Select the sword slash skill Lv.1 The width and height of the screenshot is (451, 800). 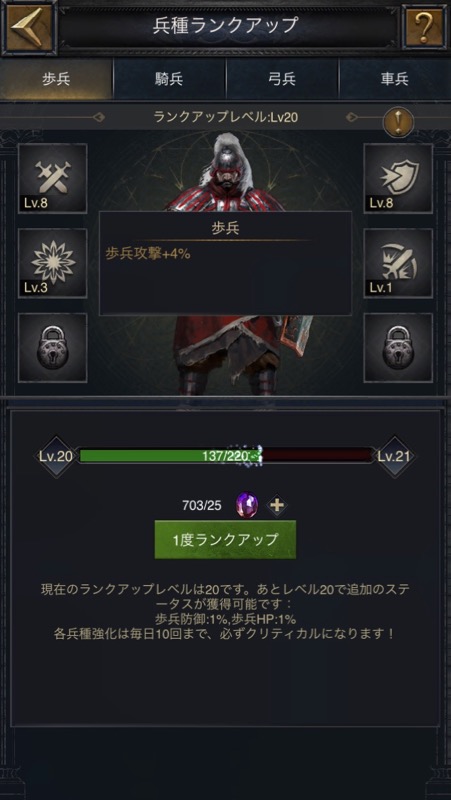398,263
